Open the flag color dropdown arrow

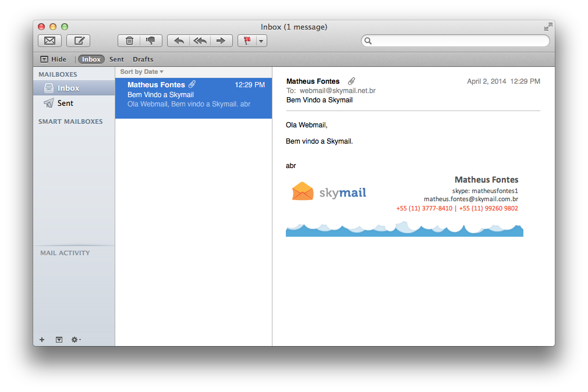pyautogui.click(x=261, y=41)
